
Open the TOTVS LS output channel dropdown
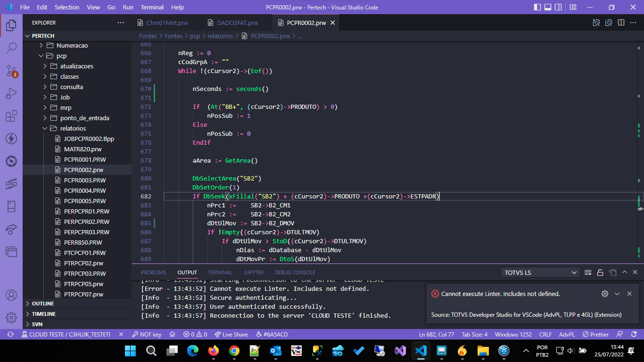(540, 272)
